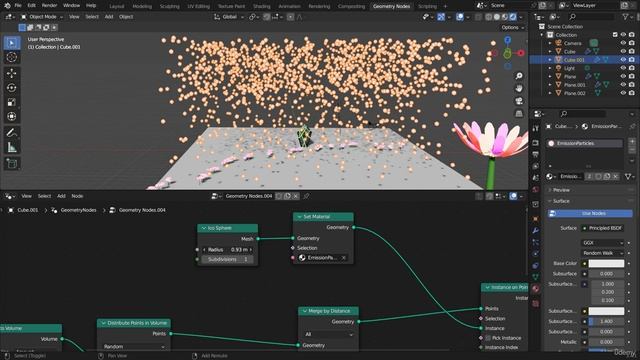The image size is (640, 360).
Task: Switch to the Shading workspace tab
Action: tap(262, 6)
